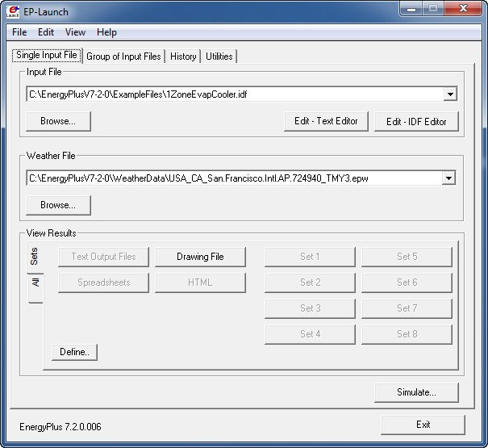The width and height of the screenshot is (488, 448).
Task: Switch to the Single Input File tab
Action: (47, 55)
